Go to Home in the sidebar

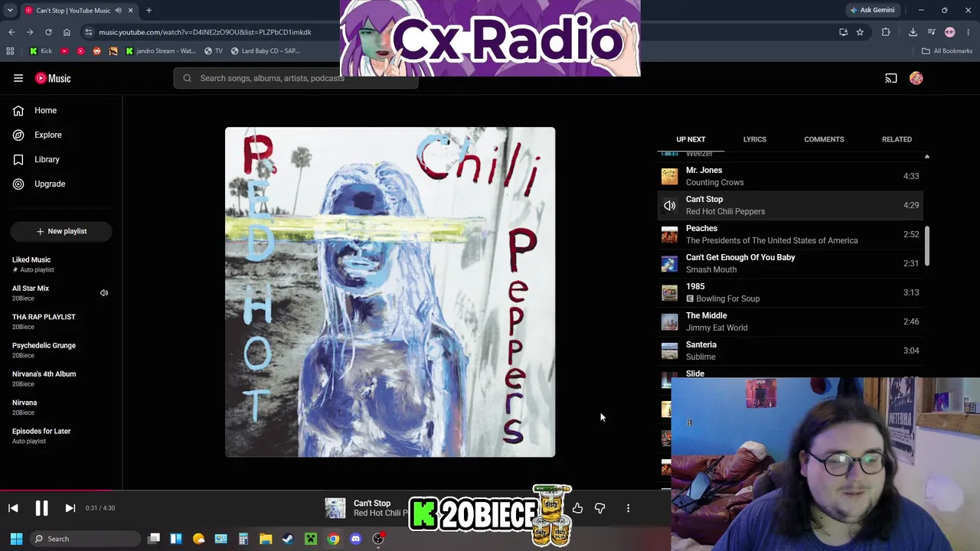[34, 110]
